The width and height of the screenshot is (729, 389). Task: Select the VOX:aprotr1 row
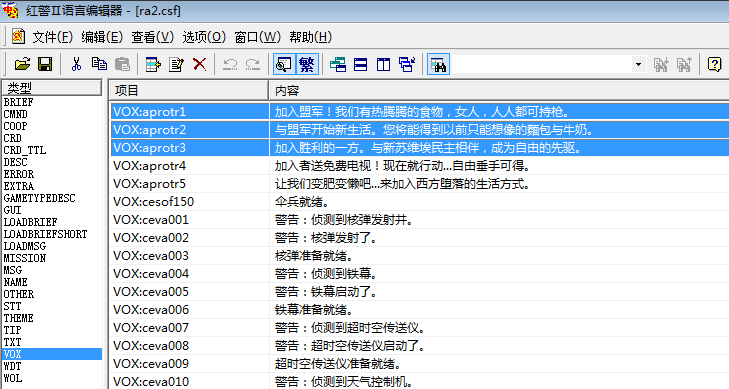tap(419, 112)
